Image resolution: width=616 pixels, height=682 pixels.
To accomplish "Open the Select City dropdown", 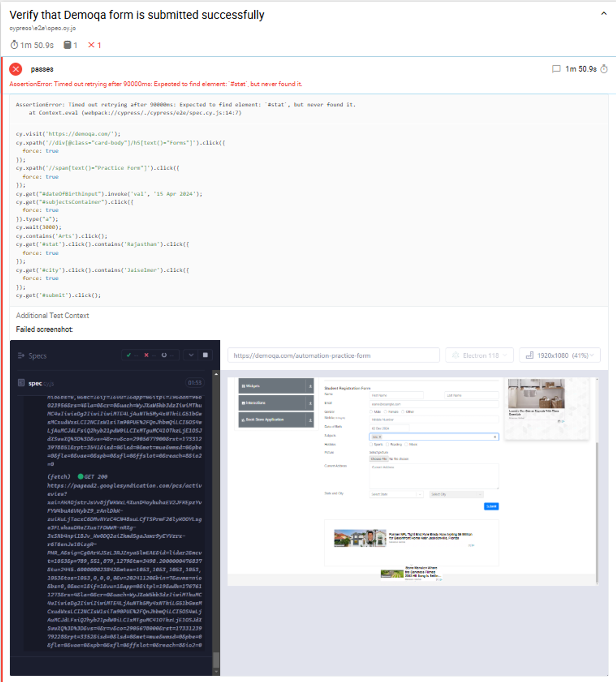I will pos(457,494).
